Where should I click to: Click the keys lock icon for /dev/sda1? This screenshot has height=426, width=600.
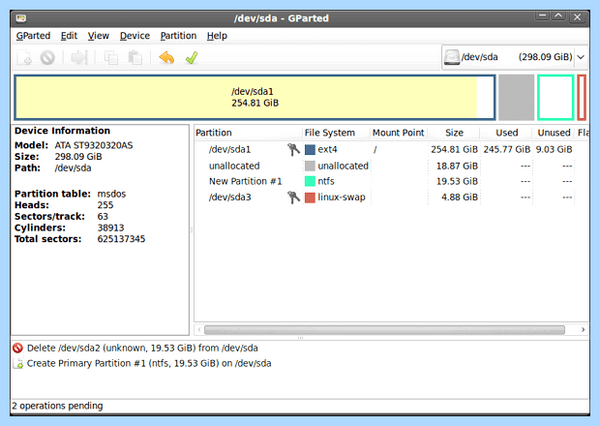[x=293, y=149]
